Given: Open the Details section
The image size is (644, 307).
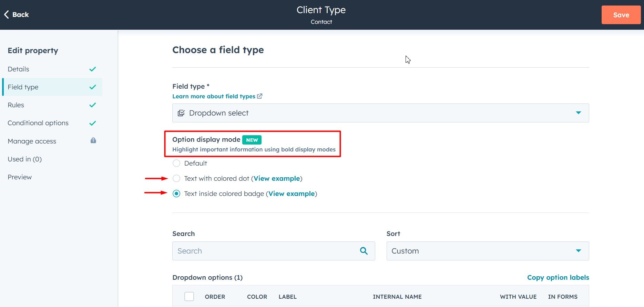Looking at the screenshot, I should pos(52,69).
